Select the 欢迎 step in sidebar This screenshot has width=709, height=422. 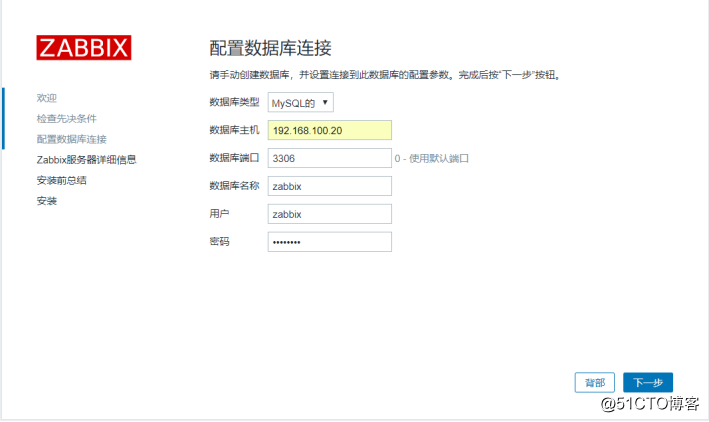47,98
